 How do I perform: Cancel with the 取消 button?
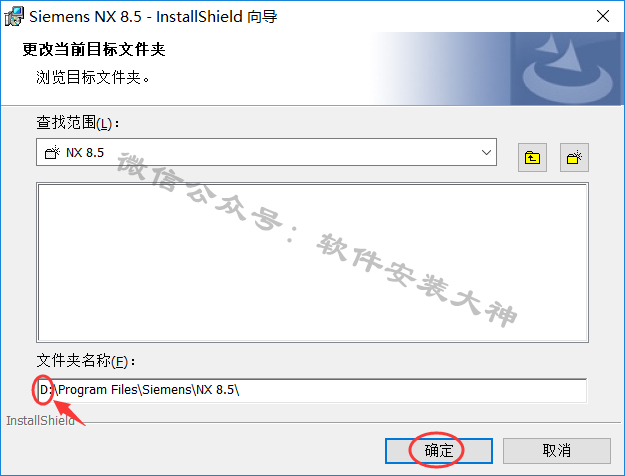(x=556, y=451)
